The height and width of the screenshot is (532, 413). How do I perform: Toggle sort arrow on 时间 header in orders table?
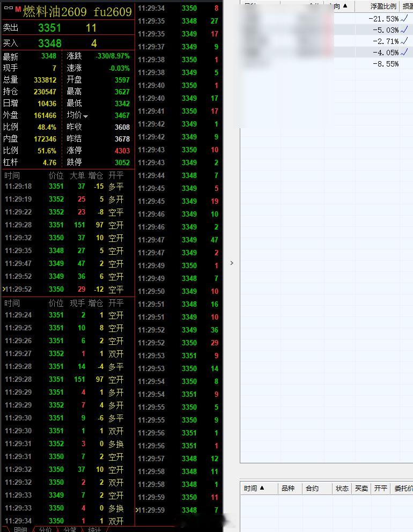262,488
